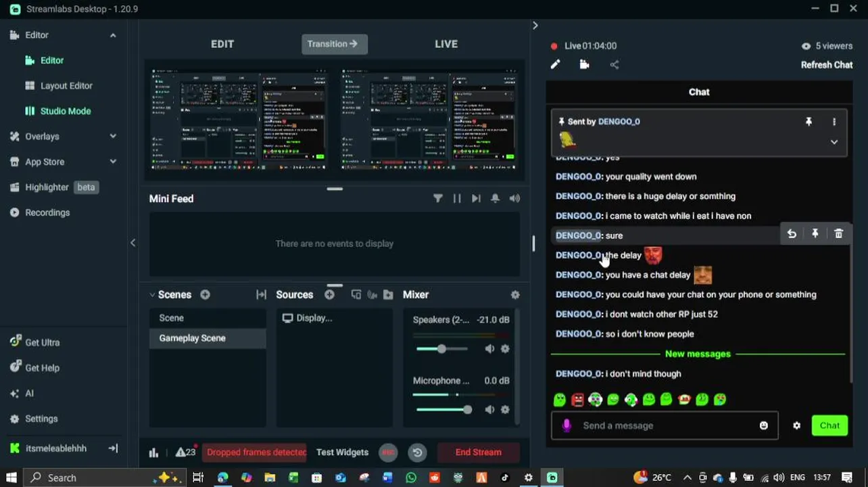Viewport: 868px width, 487px height.
Task: Click the green Chat send button
Action: pyautogui.click(x=829, y=425)
